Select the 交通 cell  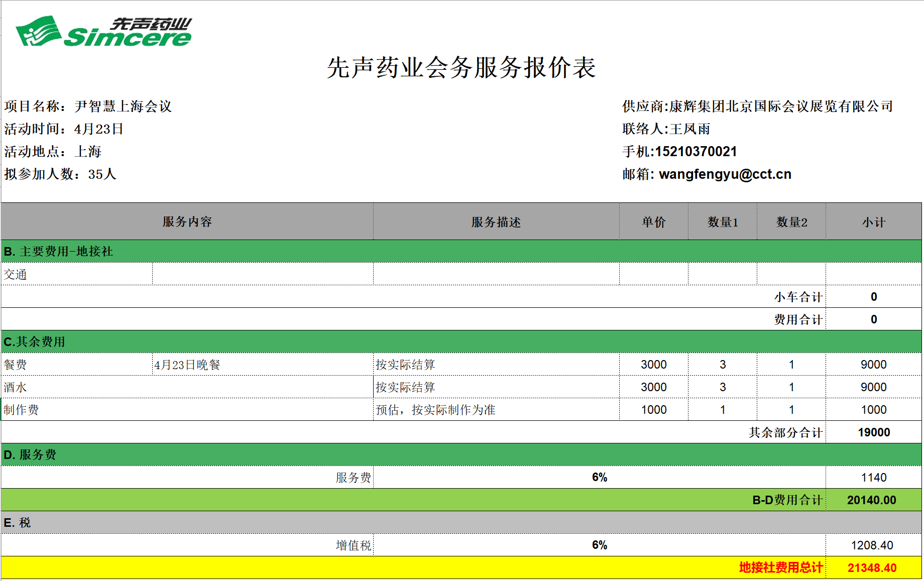pyautogui.click(x=76, y=274)
